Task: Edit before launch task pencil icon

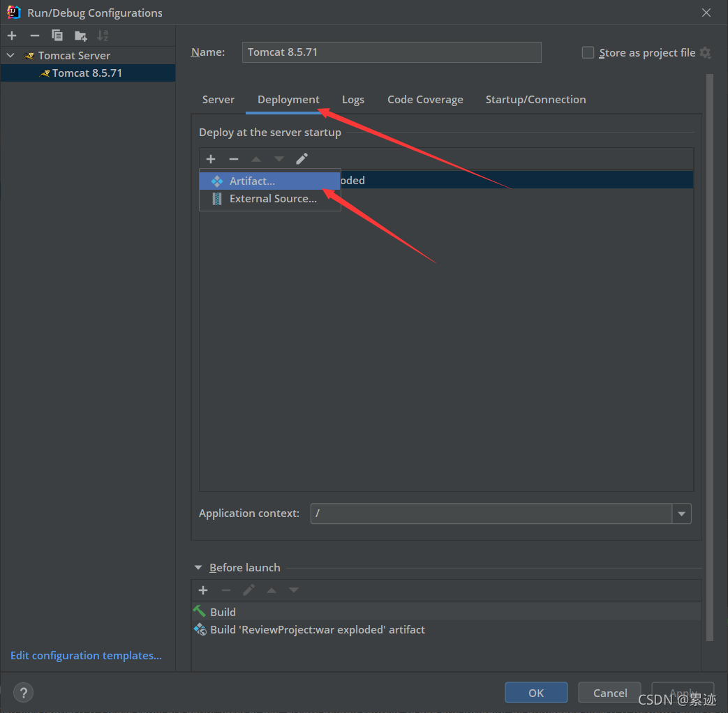Action: pos(249,590)
